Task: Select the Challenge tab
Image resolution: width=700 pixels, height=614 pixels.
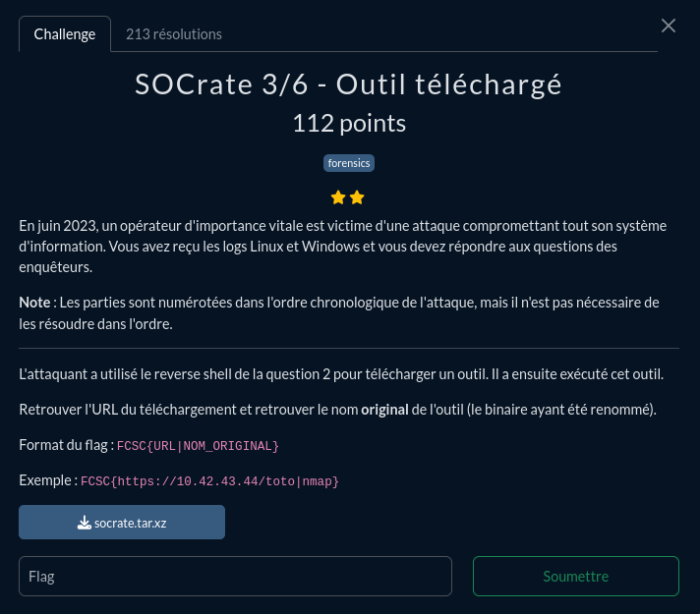Action: pyautogui.click(x=65, y=34)
